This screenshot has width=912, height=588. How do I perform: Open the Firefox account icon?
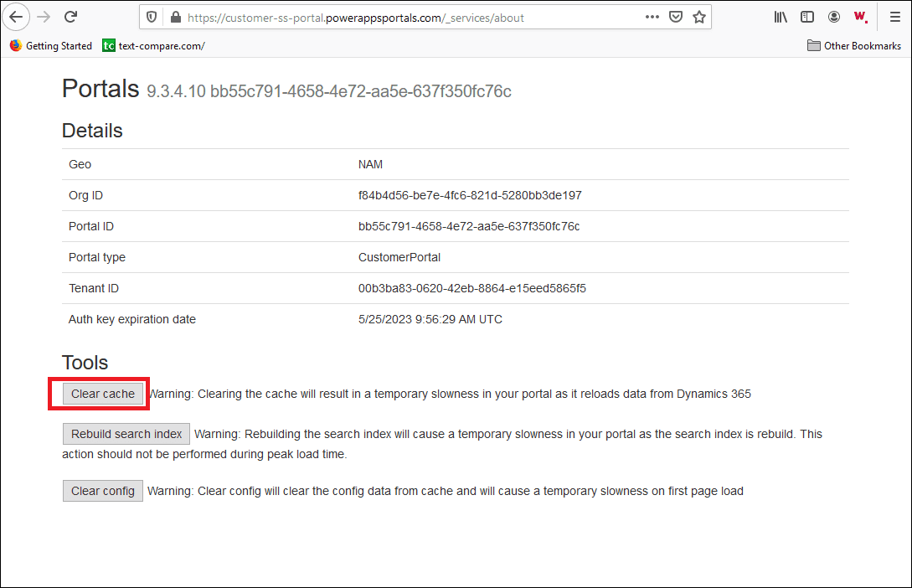(x=834, y=18)
